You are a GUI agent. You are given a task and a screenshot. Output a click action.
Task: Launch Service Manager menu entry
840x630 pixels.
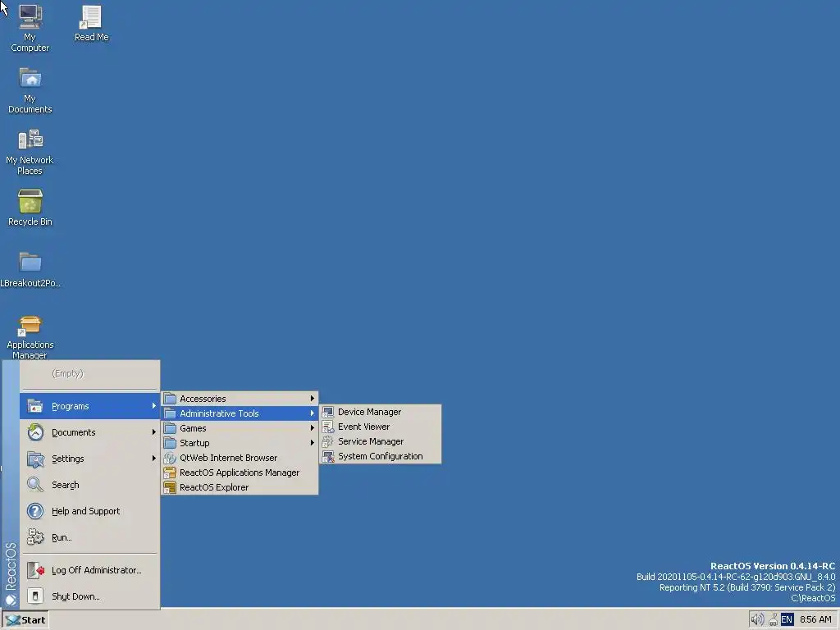[381, 441]
